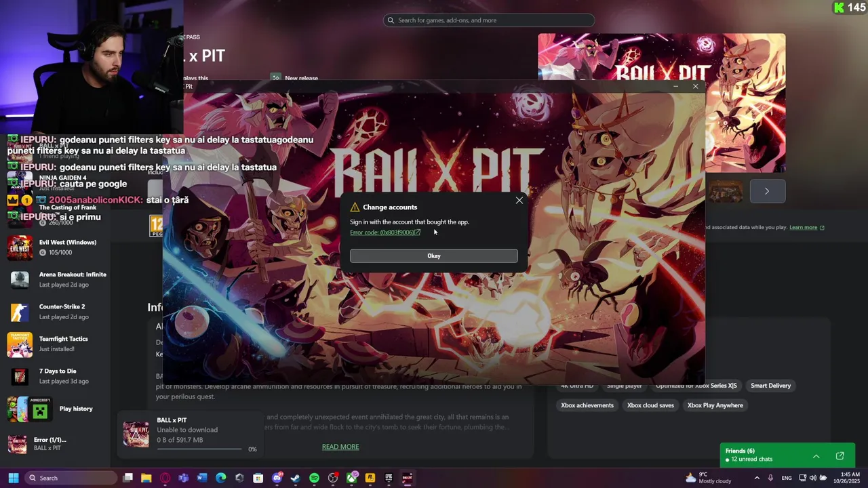Open Spotify from the taskbar
The image size is (868, 488).
pyautogui.click(x=314, y=478)
